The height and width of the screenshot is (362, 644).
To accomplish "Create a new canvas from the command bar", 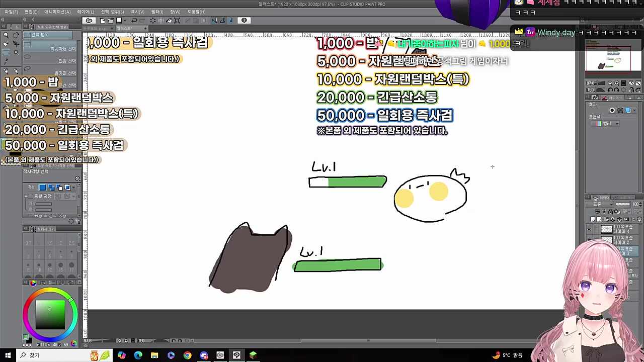I will [x=103, y=21].
